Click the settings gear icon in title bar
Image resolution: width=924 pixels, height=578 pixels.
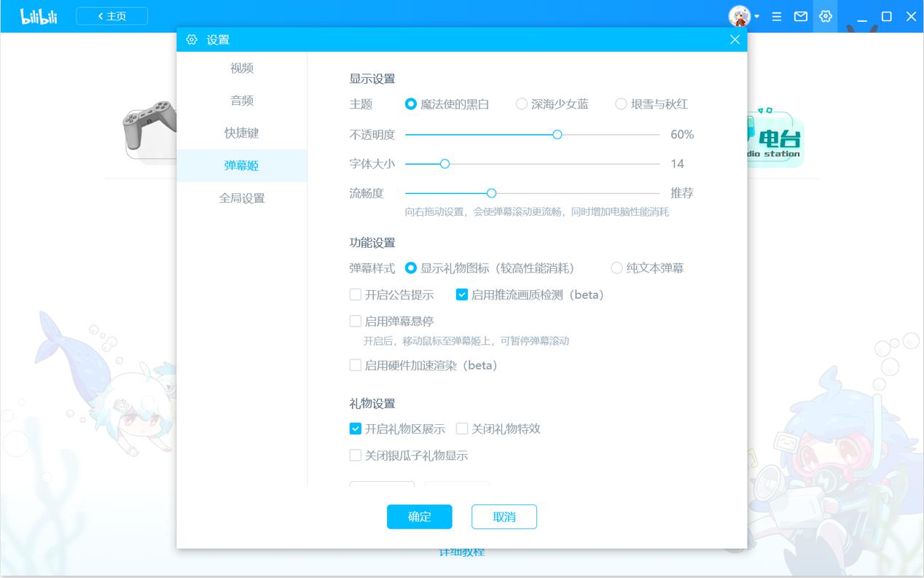[x=826, y=16]
